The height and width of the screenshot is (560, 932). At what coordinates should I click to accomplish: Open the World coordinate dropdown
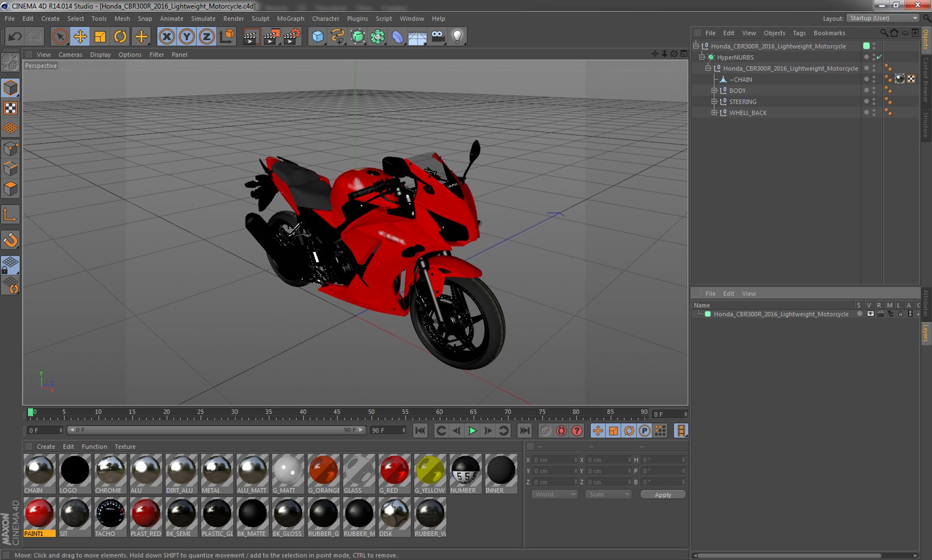tap(554, 494)
